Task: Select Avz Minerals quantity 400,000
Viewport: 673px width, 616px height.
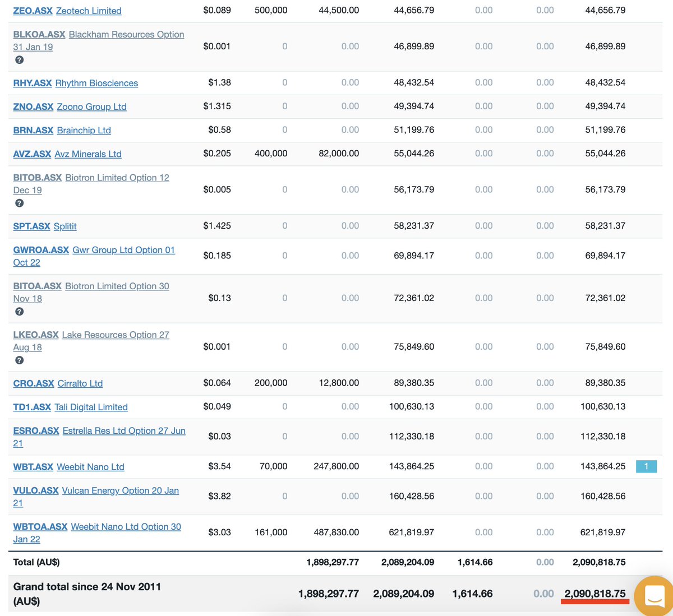Action: pos(271,153)
